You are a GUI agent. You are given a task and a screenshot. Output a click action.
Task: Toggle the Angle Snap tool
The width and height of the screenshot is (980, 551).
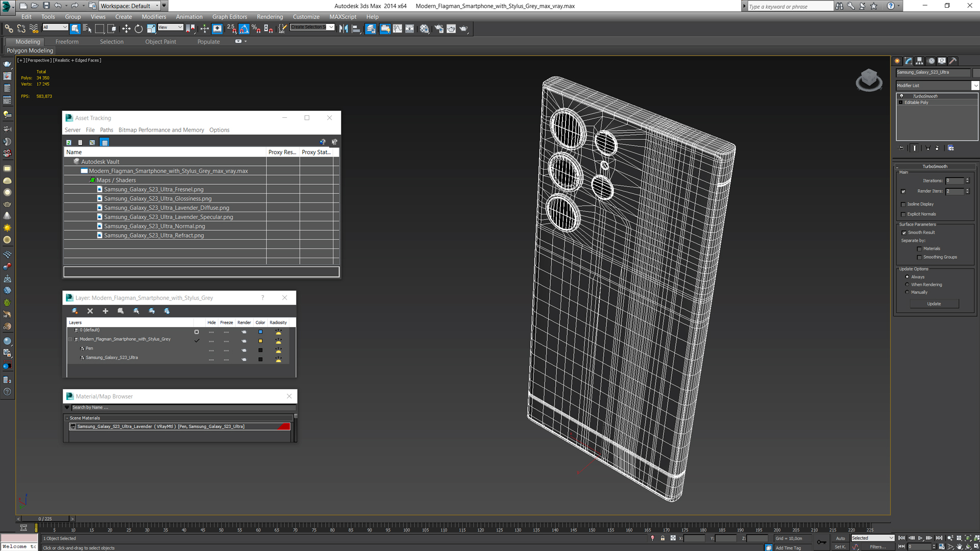(244, 29)
